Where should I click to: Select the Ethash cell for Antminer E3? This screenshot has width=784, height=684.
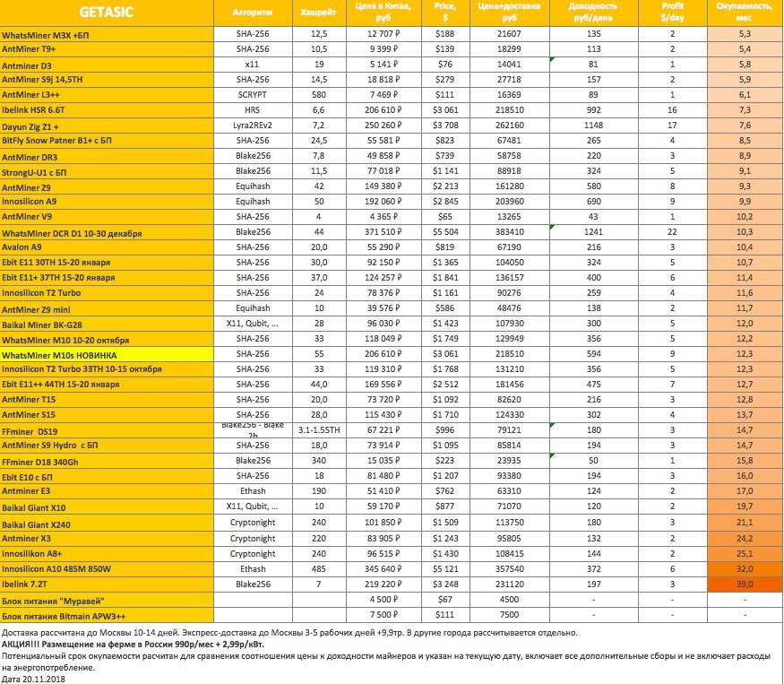253,491
